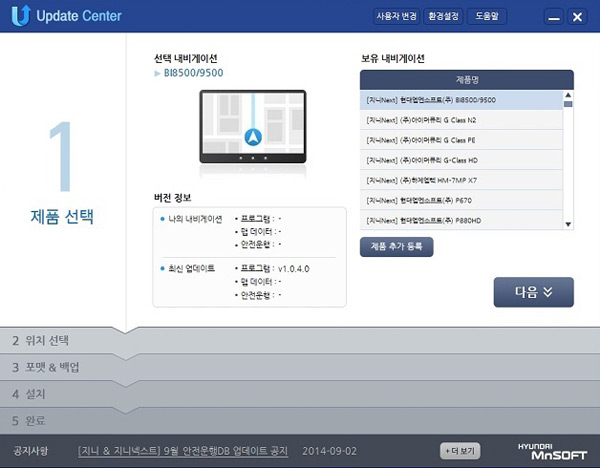The image size is (600, 468).
Task: Open step 3 포맷 & 백업
Action: click(300, 367)
